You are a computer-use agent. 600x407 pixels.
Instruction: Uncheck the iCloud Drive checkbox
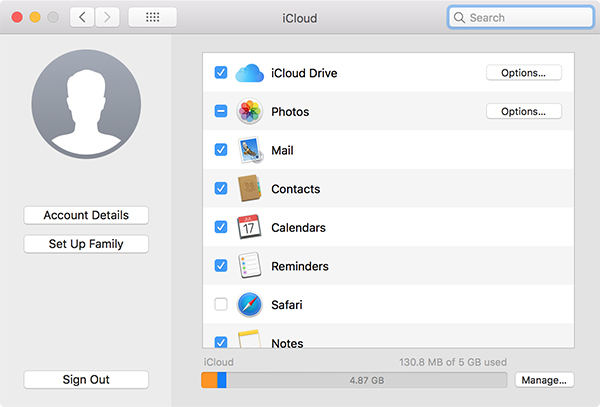pos(221,72)
